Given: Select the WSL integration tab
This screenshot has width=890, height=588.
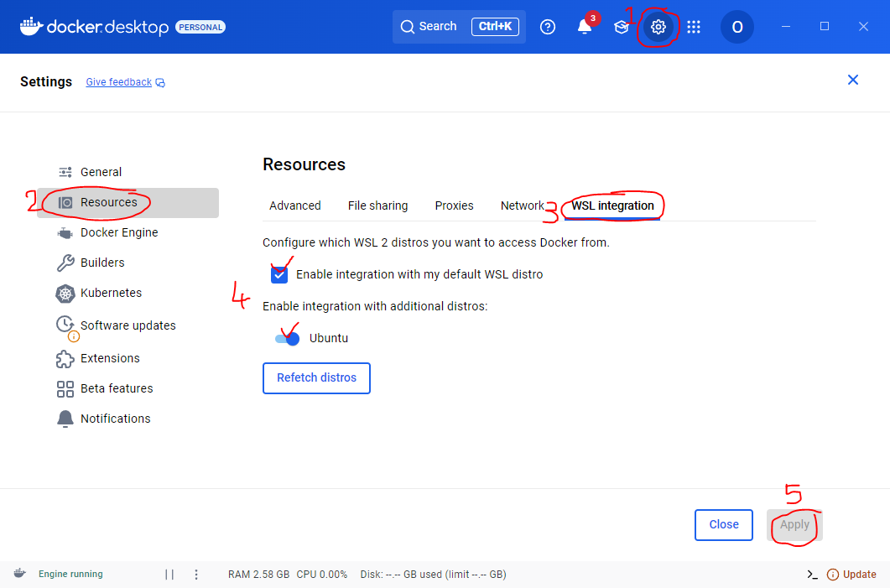Looking at the screenshot, I should tap(612, 206).
